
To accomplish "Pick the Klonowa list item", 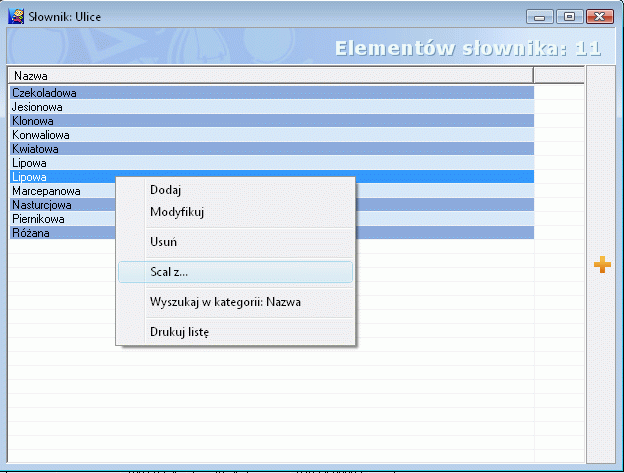I will [272, 121].
